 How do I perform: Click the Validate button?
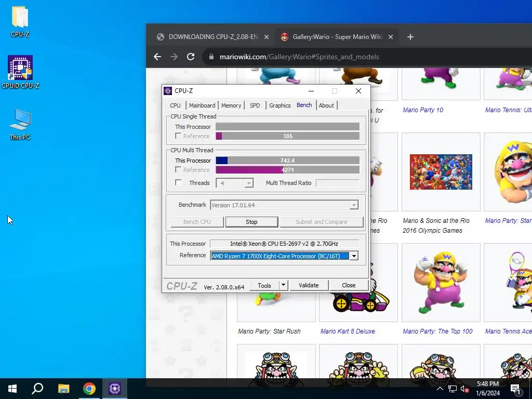pos(309,285)
